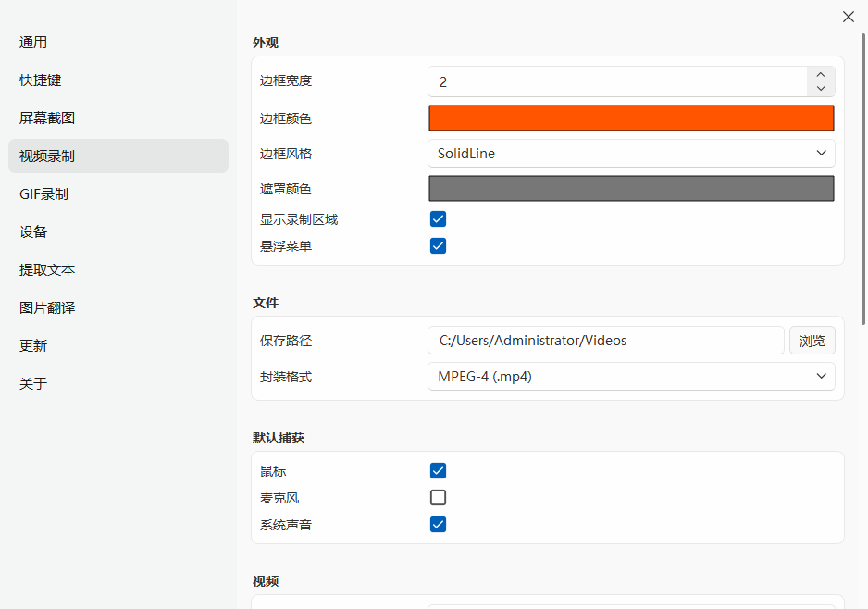Turn off the 悬浮菜单 checkbox

[x=438, y=245]
